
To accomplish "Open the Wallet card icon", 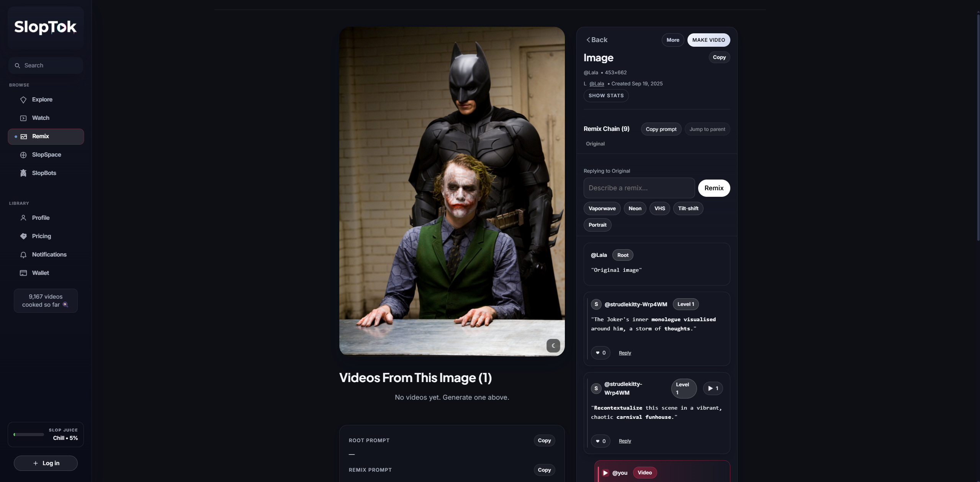I will tap(23, 273).
